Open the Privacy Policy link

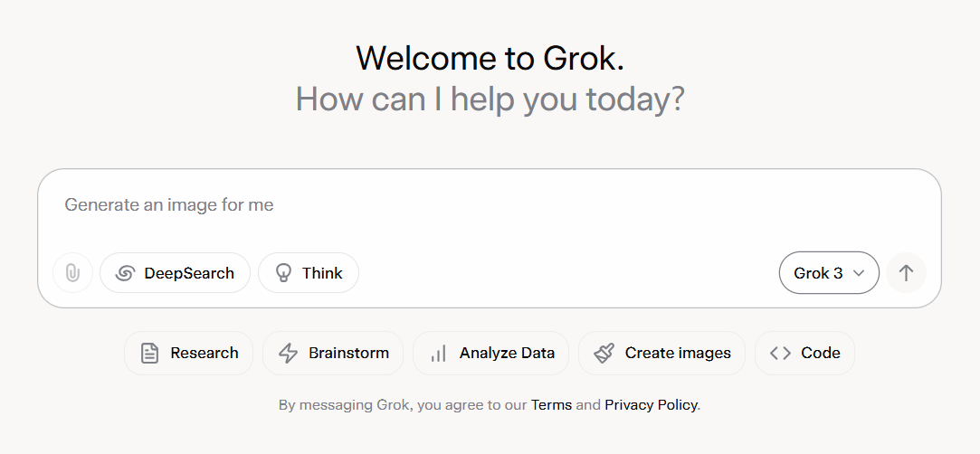pos(651,404)
